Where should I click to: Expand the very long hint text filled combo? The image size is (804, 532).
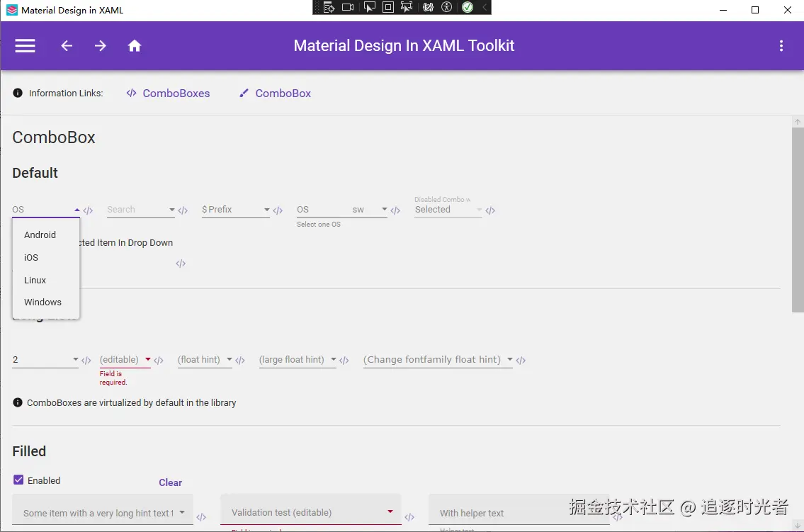point(182,512)
